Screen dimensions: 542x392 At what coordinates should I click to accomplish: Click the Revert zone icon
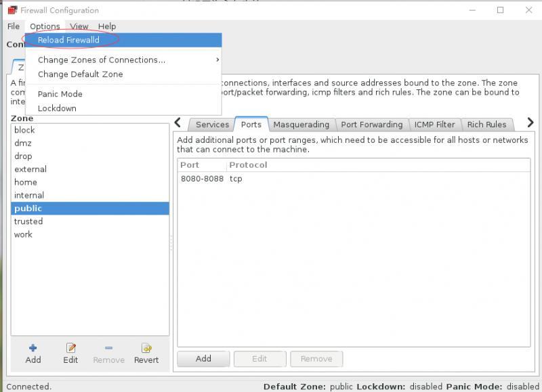[x=146, y=348]
